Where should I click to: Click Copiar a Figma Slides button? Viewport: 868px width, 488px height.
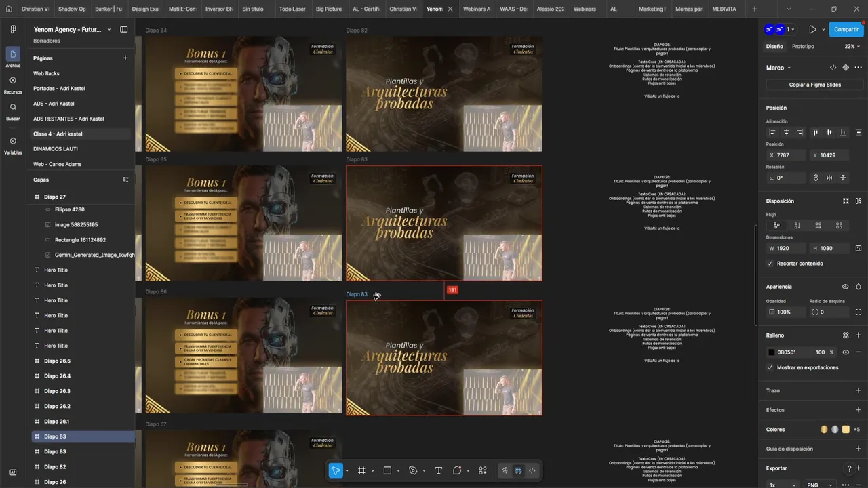point(814,85)
